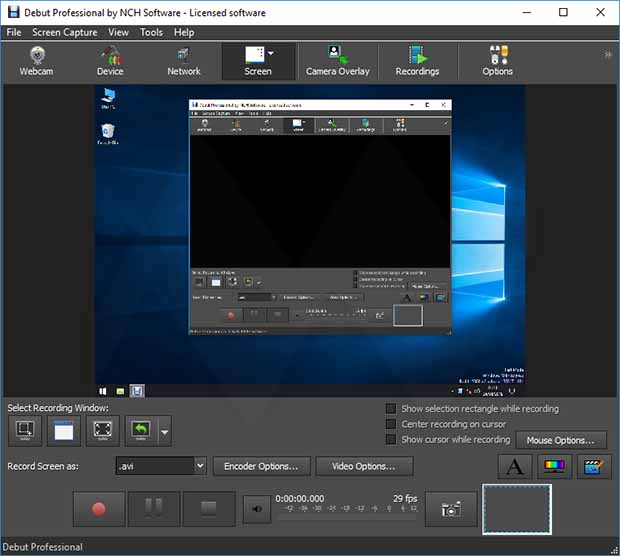620x556 pixels.
Task: Open Encoder Options
Action: (x=261, y=466)
